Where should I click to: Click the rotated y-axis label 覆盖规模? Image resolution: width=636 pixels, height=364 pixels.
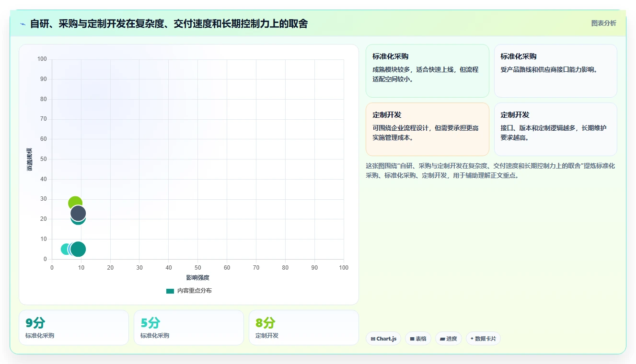[x=30, y=159]
